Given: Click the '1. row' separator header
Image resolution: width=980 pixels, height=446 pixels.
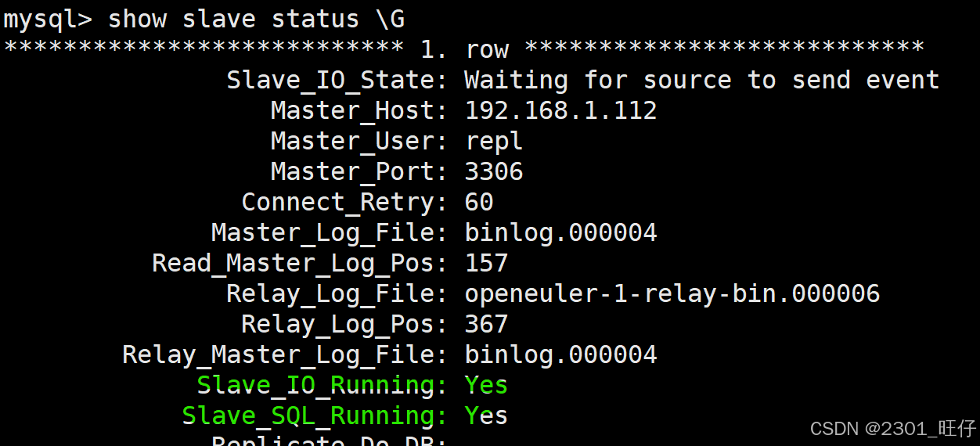Looking at the screenshot, I should 464,49.
